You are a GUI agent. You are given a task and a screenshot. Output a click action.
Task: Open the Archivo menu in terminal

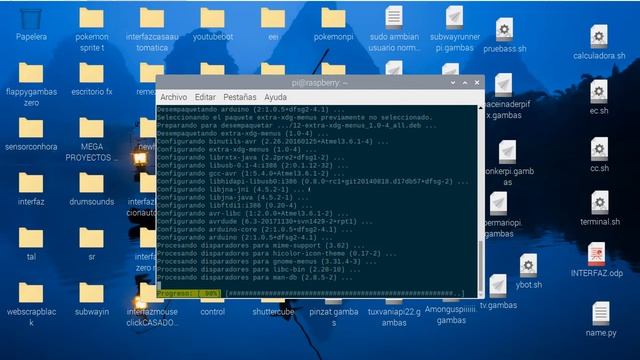click(x=173, y=97)
